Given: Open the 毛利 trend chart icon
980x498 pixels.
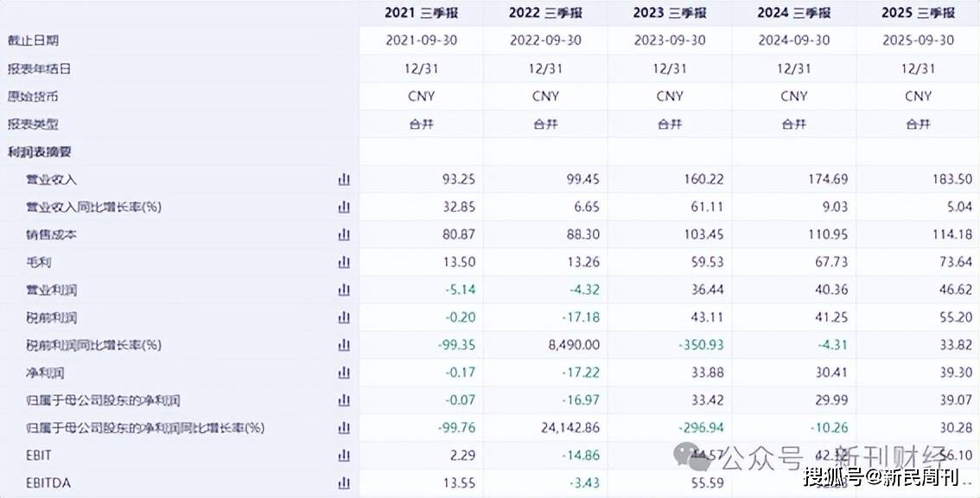Looking at the screenshot, I should tap(344, 263).
